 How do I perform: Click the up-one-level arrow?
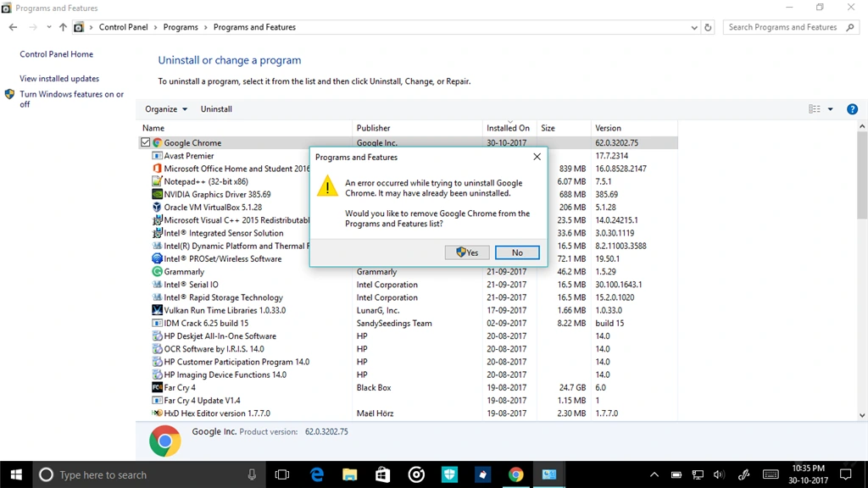pos(63,26)
